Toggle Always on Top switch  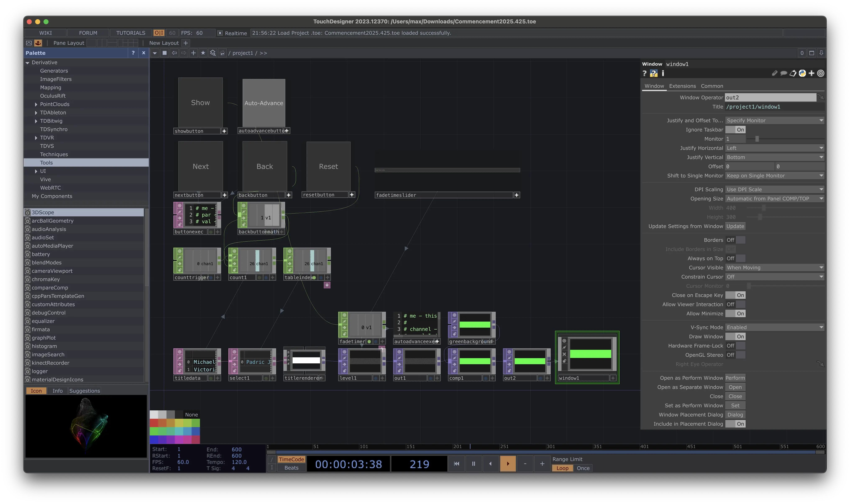tap(735, 258)
